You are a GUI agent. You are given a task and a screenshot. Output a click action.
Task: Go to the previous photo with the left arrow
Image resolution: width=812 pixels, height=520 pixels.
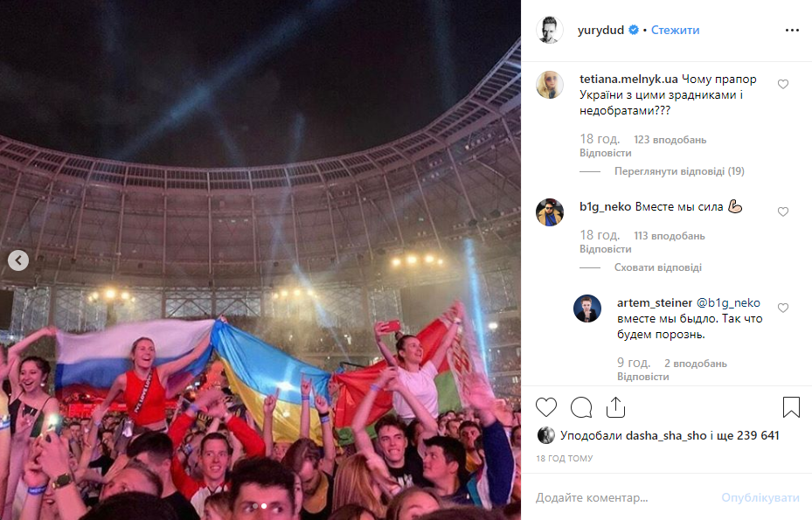coord(18,260)
